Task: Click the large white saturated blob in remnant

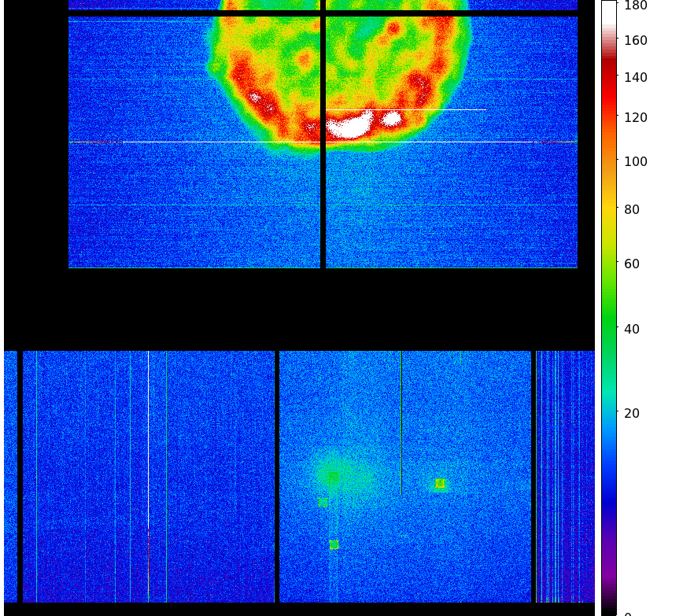Action: pyautogui.click(x=350, y=125)
